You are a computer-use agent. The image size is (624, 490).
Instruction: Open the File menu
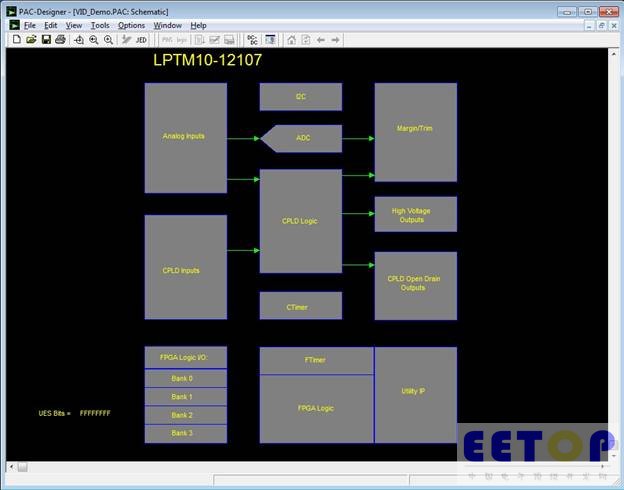pos(30,25)
